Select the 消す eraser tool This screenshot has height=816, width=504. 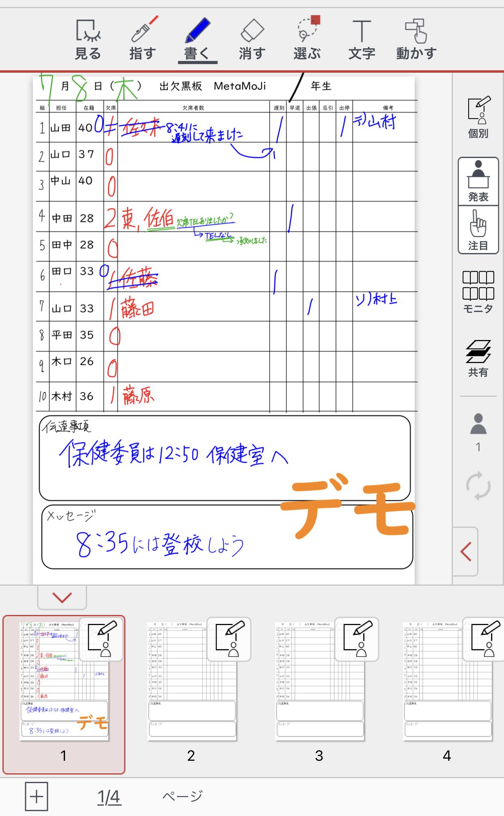click(x=252, y=40)
